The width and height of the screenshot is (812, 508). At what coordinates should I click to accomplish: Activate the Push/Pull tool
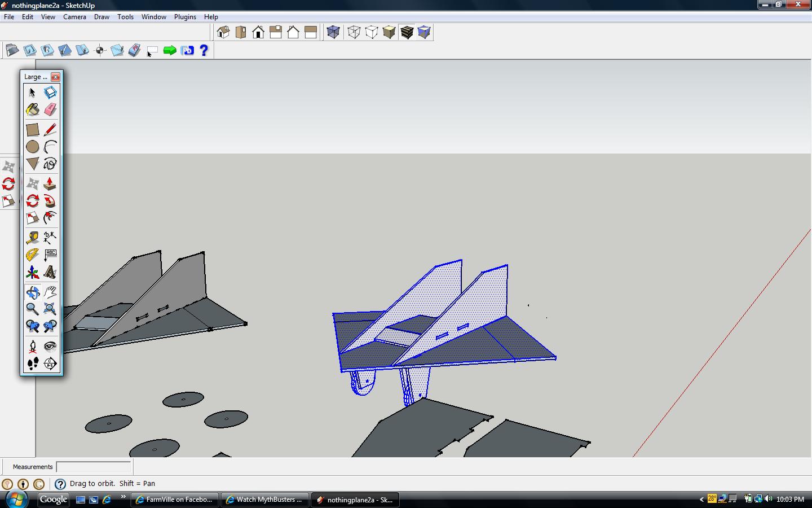pyautogui.click(x=50, y=184)
